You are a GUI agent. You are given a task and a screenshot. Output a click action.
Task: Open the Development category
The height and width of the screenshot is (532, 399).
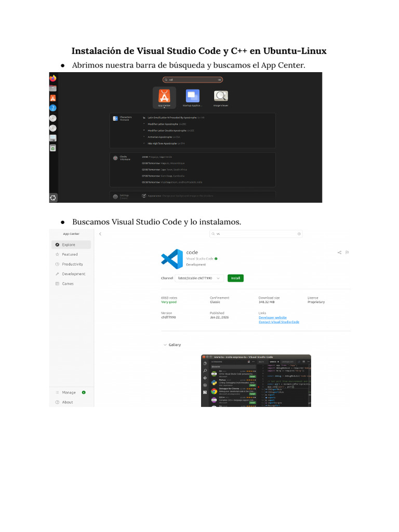71,274
